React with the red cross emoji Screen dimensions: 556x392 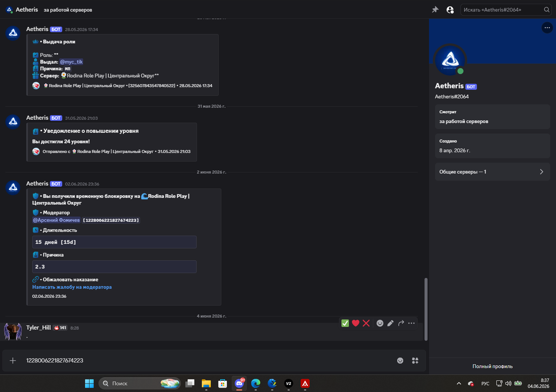366,323
